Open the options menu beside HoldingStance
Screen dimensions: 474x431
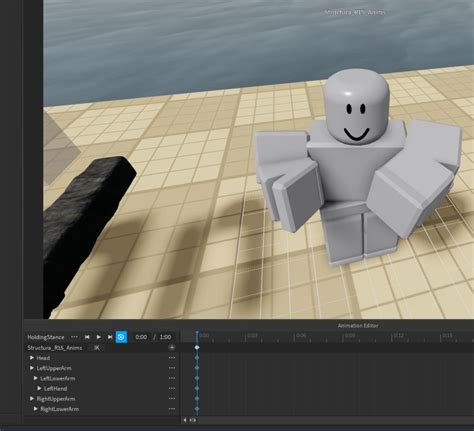[x=74, y=337]
